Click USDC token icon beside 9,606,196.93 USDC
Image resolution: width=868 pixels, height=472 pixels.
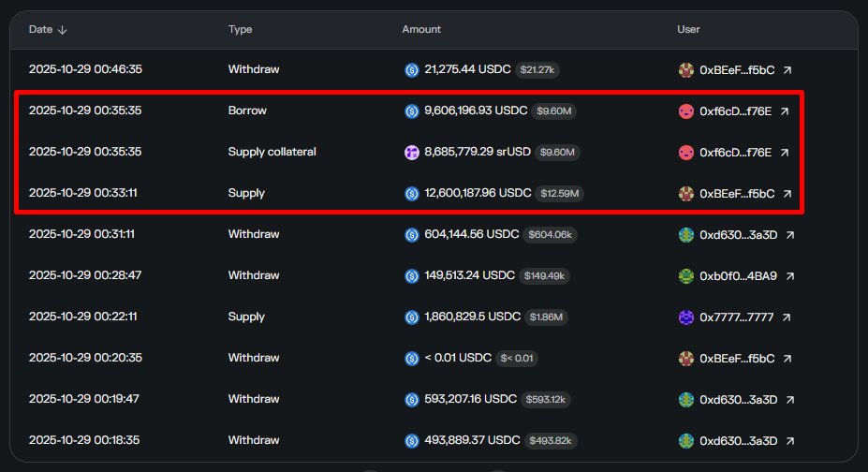point(411,111)
